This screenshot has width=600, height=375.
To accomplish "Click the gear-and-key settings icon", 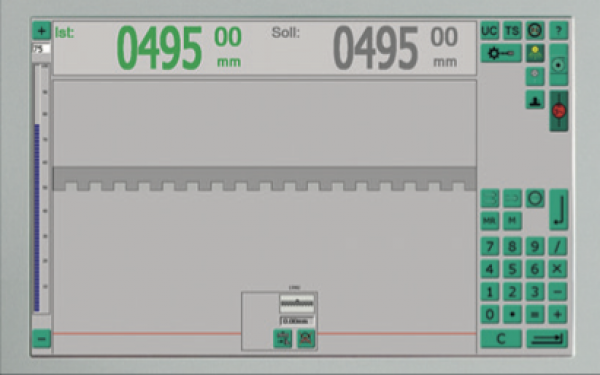I will pos(501,53).
